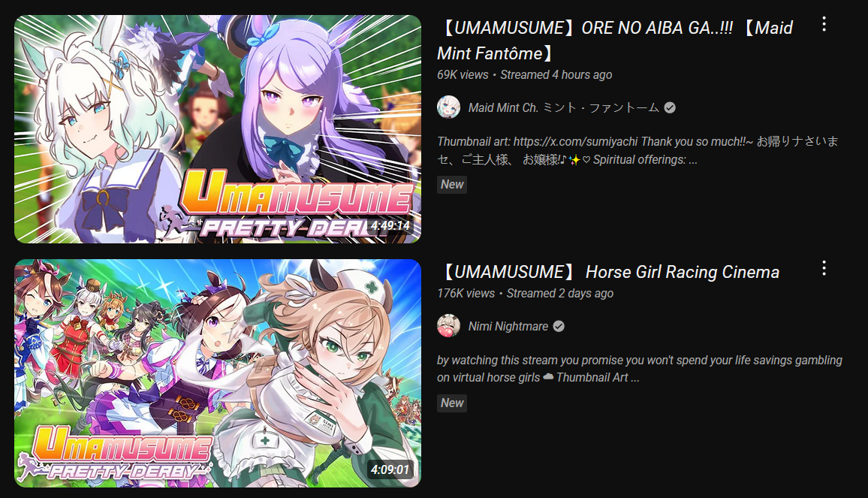The height and width of the screenshot is (498, 868).
Task: Click 176K views Streamed 2 days ago text
Action: click(x=525, y=294)
